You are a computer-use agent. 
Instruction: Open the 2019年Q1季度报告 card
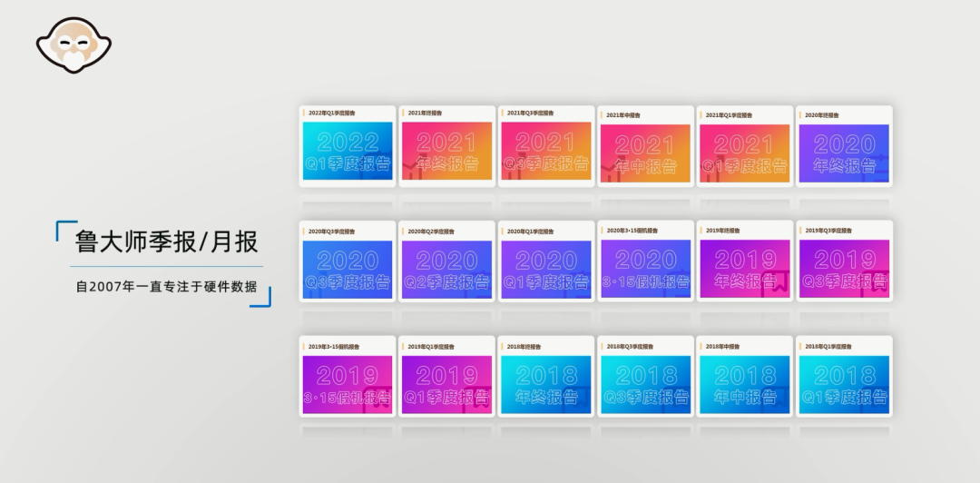click(x=446, y=377)
